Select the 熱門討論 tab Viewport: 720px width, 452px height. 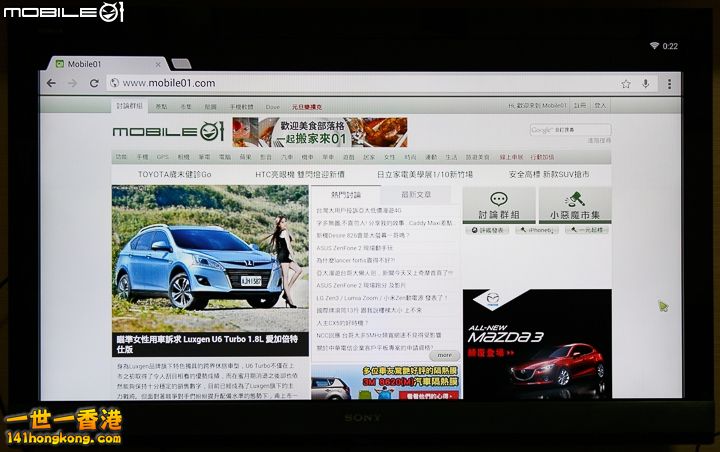click(x=345, y=195)
